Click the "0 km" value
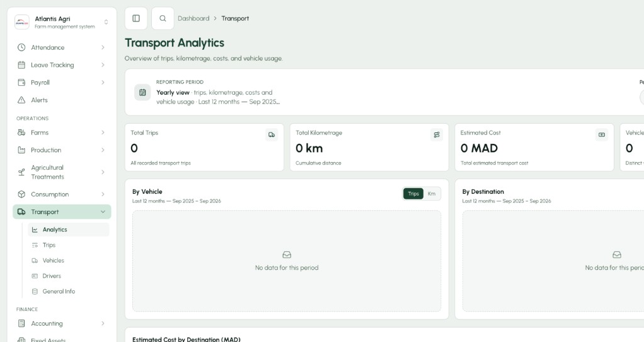Screen dimensions: 644x342 [x=309, y=148]
